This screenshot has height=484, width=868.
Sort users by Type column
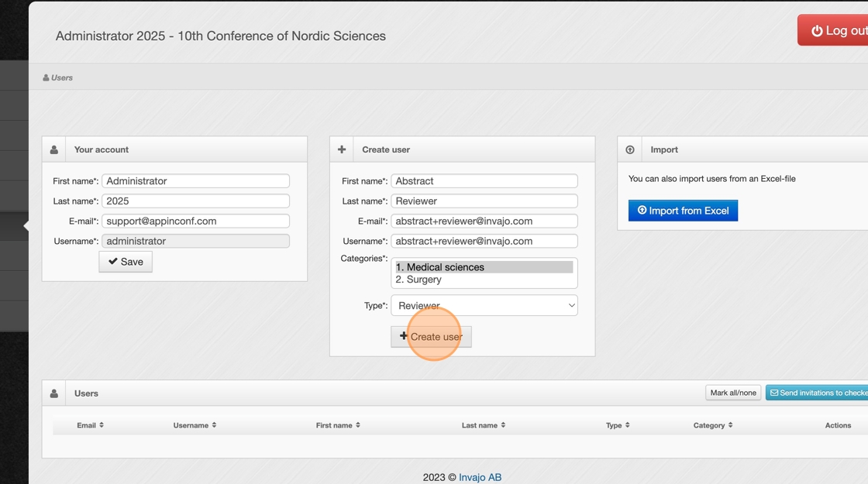click(x=618, y=425)
